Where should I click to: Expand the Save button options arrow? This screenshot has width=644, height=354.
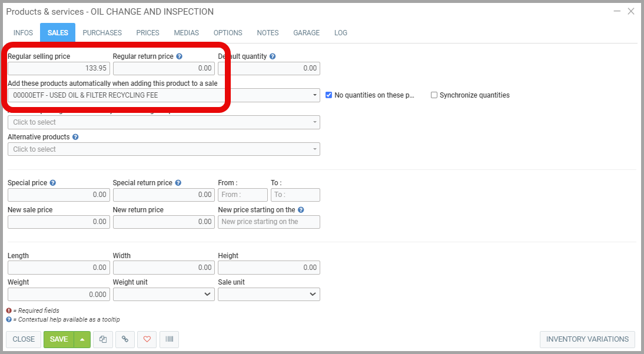(82, 339)
